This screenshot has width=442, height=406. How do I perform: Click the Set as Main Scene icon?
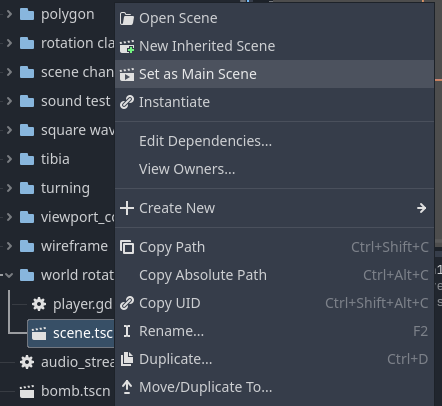click(127, 74)
